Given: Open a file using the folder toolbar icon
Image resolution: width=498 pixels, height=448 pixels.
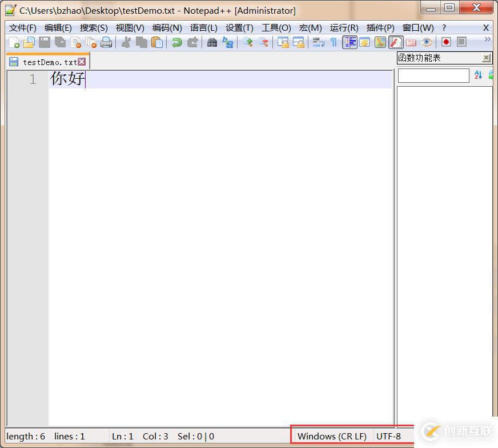Looking at the screenshot, I should [x=29, y=42].
